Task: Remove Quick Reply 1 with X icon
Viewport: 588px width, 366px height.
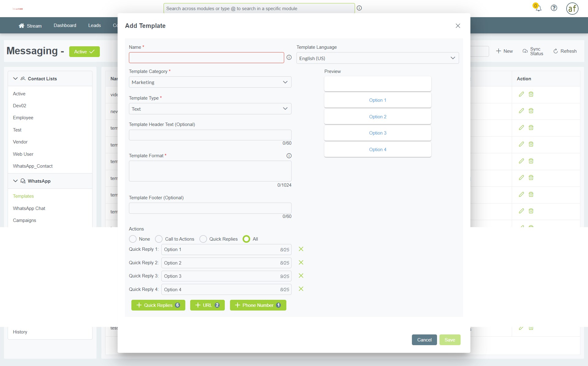Action: coord(301,249)
